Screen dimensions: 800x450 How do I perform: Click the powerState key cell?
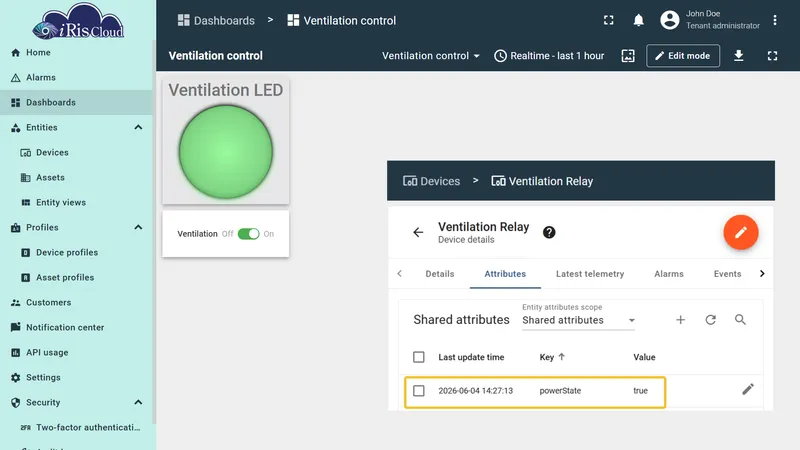(x=560, y=391)
